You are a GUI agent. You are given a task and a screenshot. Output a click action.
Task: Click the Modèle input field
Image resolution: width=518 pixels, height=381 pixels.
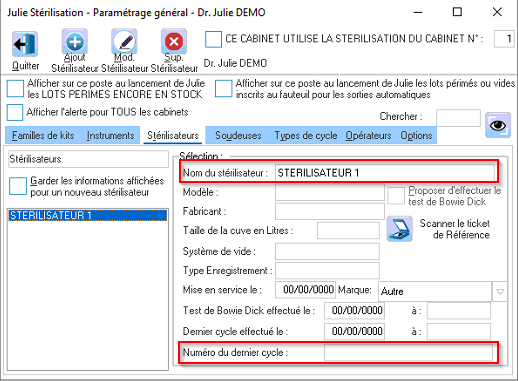pyautogui.click(x=330, y=192)
